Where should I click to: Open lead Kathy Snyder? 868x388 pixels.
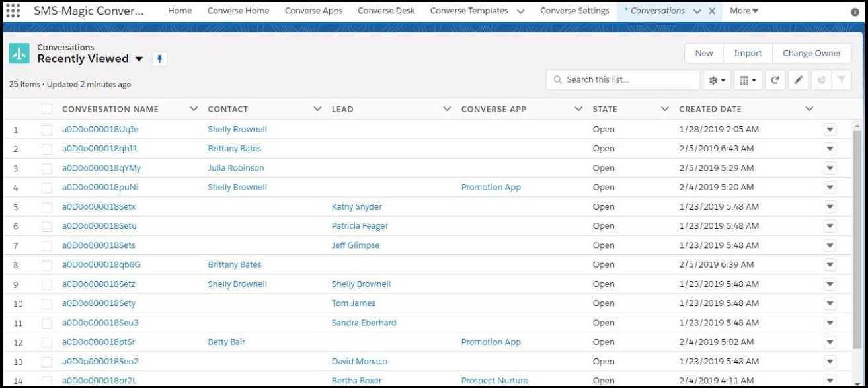[x=357, y=207]
